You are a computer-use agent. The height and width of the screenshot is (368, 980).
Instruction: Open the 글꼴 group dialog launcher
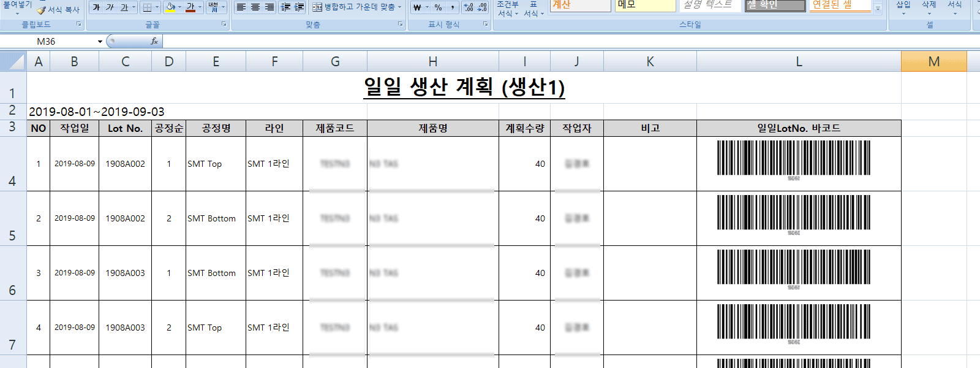point(224,25)
